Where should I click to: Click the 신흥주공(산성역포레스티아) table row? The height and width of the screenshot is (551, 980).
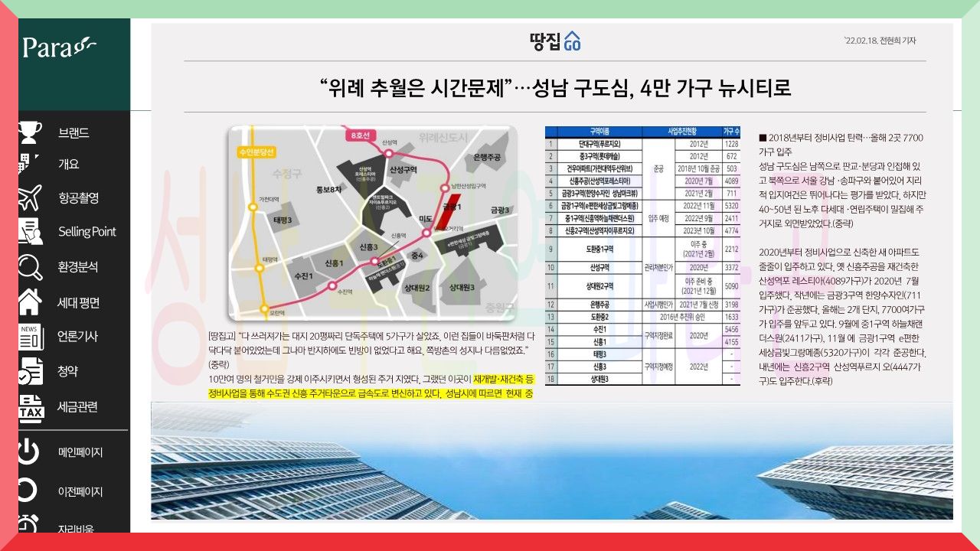pos(643,181)
